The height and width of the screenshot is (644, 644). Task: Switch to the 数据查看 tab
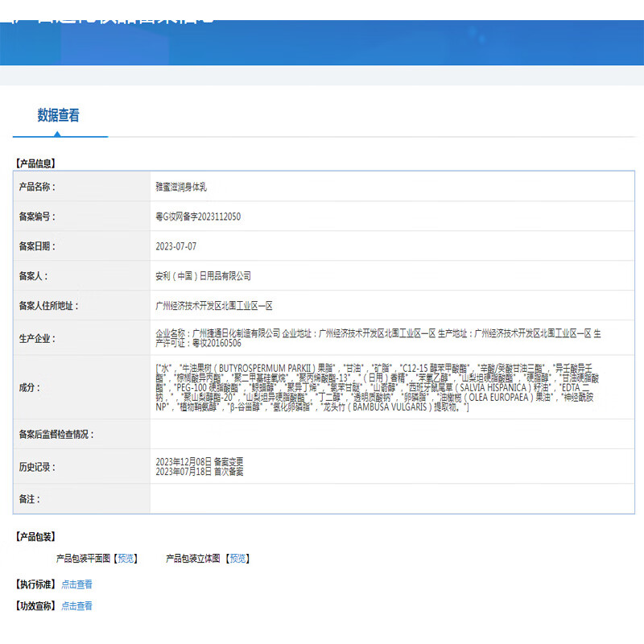coord(60,116)
